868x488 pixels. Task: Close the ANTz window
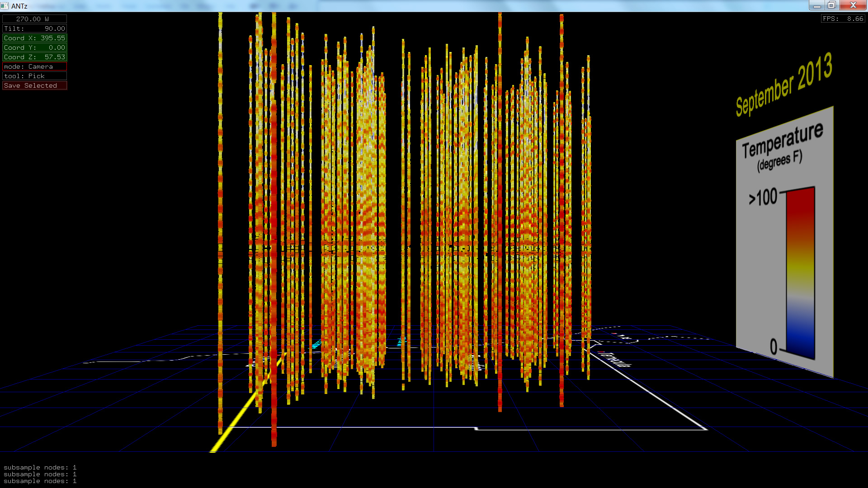[x=853, y=5]
